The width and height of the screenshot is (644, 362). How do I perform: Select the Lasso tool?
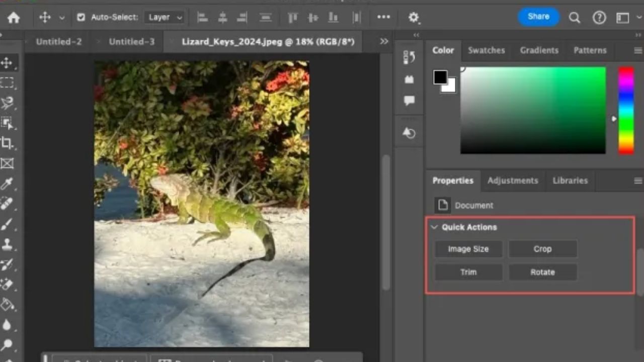(7, 103)
